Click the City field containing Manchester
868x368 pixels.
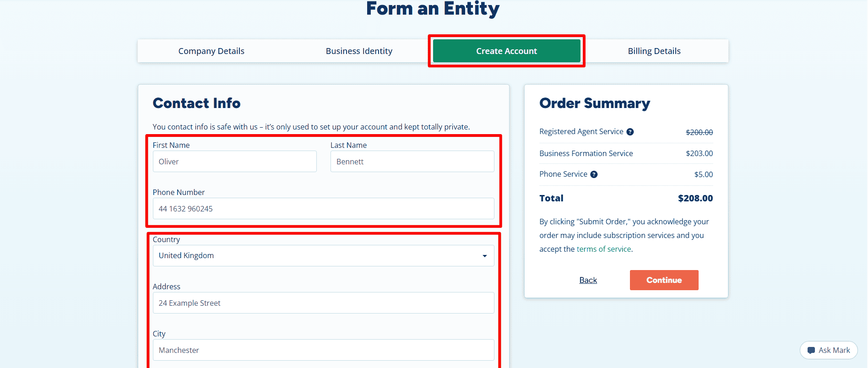[x=323, y=350]
